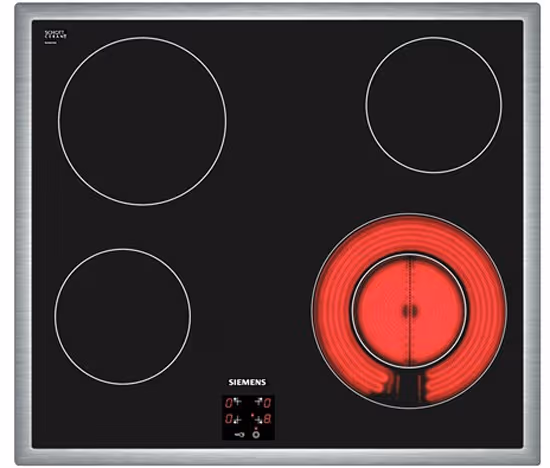Screen dimensions: 550x468
Task: Tap the main power circle symbol
Action: click(256, 435)
